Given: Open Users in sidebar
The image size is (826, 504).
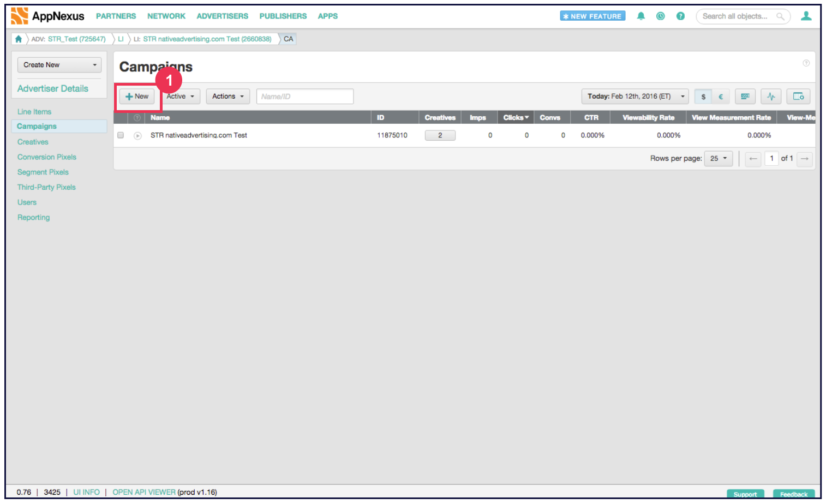Looking at the screenshot, I should pos(27,202).
